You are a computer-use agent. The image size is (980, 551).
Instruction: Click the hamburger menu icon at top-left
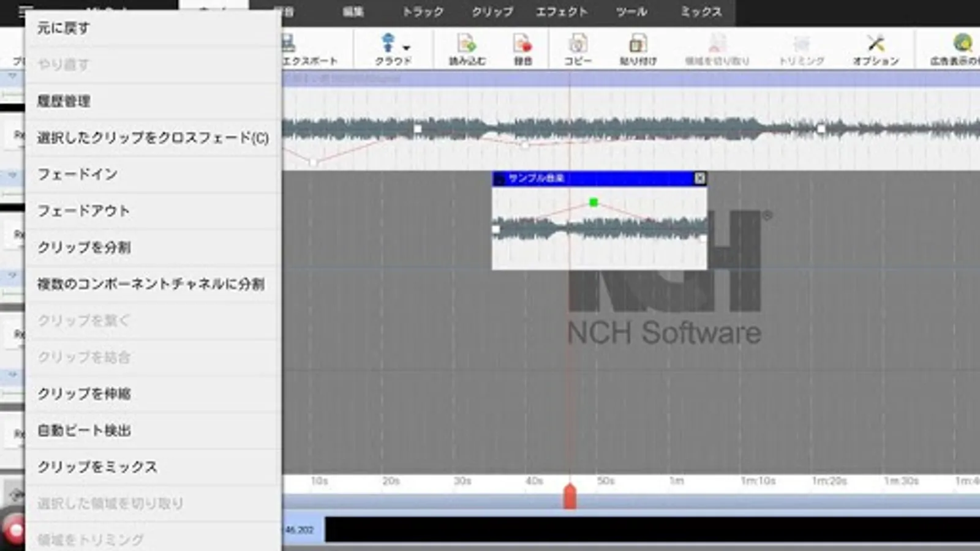click(25, 10)
